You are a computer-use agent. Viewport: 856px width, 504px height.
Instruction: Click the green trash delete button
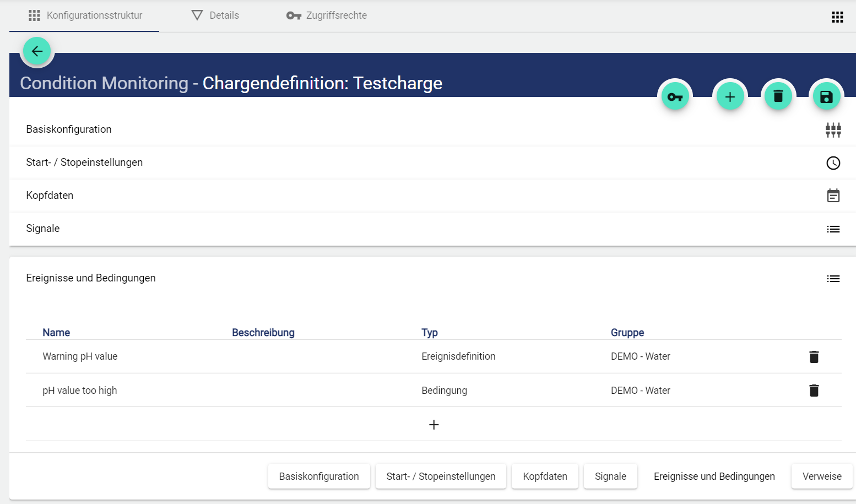pos(778,97)
